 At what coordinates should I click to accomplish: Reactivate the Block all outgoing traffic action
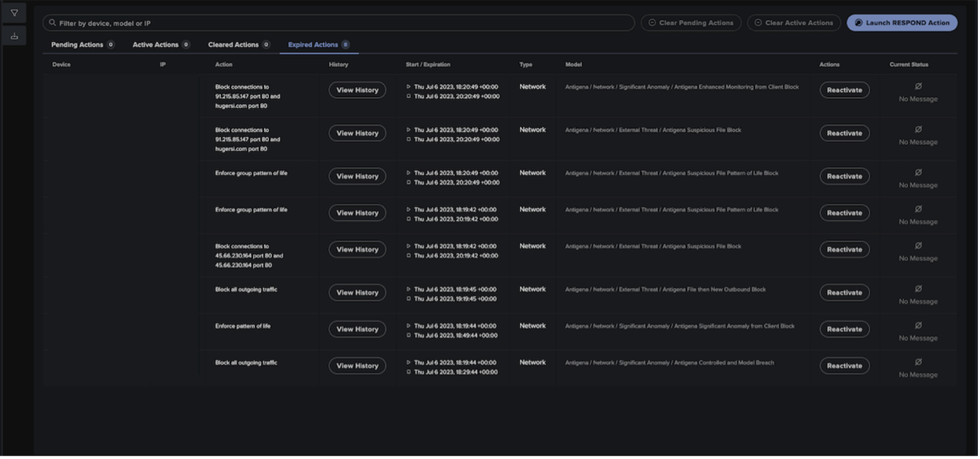click(844, 292)
